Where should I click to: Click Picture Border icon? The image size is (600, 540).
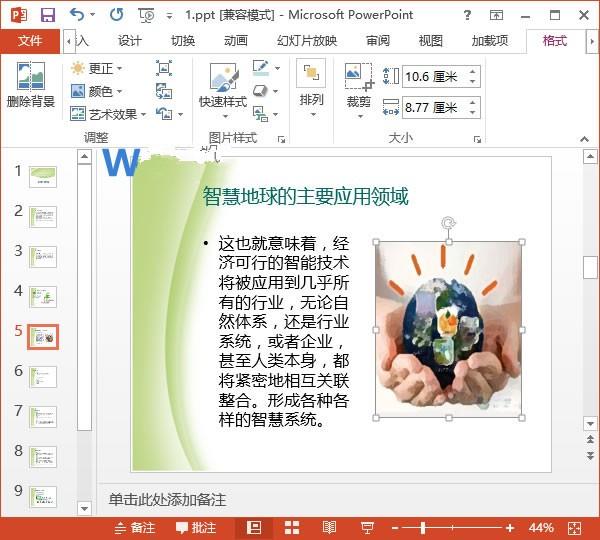[x=261, y=68]
